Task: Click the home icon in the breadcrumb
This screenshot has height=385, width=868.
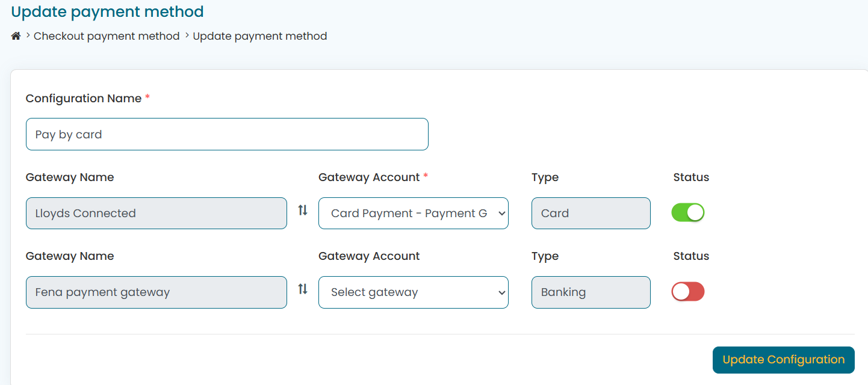Action: (16, 37)
